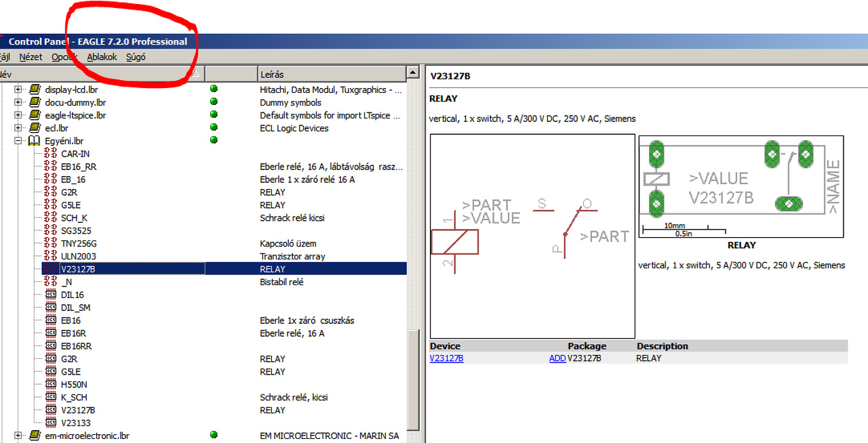Click the ADD link for V23127B
The width and height of the screenshot is (868, 443).
(x=557, y=358)
